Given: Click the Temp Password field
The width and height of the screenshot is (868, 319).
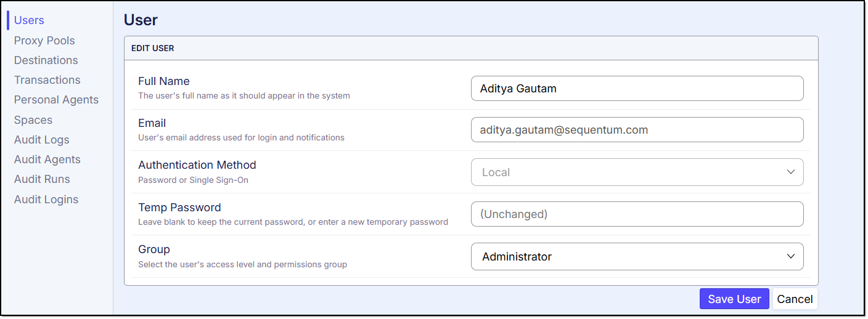Looking at the screenshot, I should click(x=637, y=214).
